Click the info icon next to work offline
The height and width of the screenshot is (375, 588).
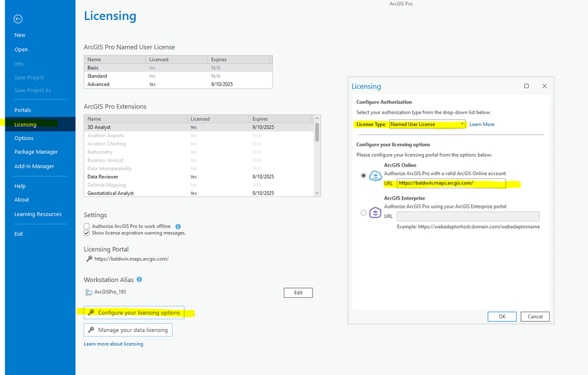pos(178,227)
